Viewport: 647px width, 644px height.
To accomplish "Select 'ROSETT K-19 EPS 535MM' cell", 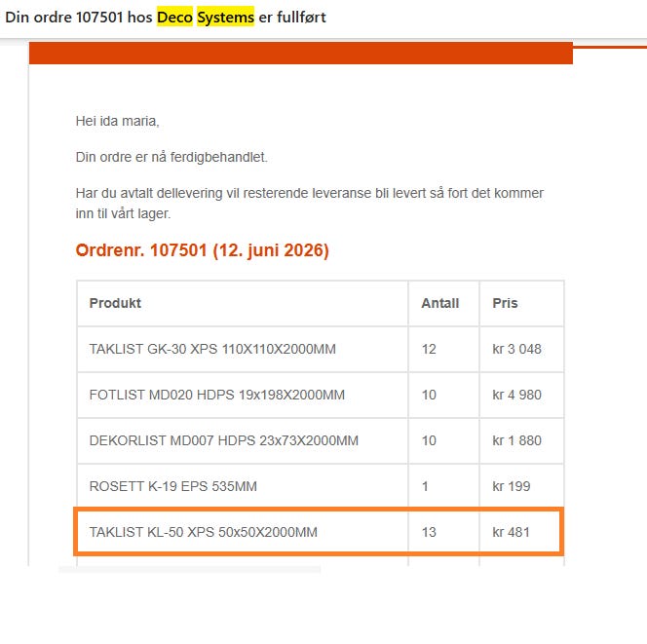I will click(x=243, y=486).
